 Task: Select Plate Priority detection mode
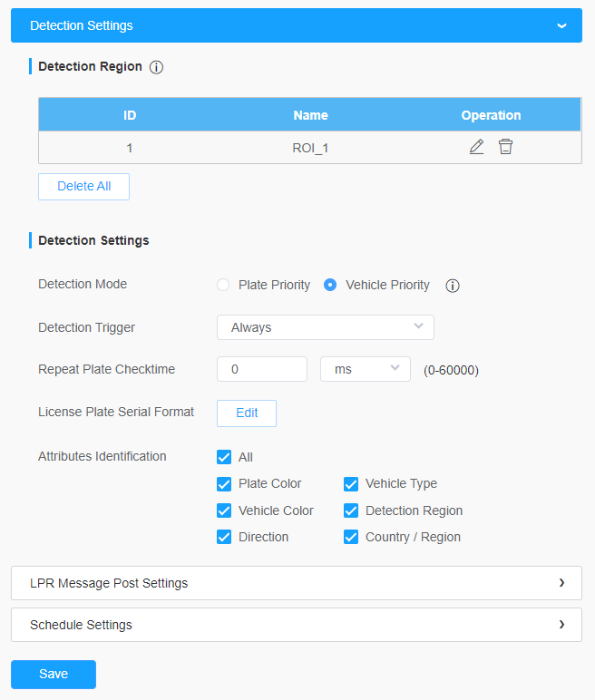point(223,285)
